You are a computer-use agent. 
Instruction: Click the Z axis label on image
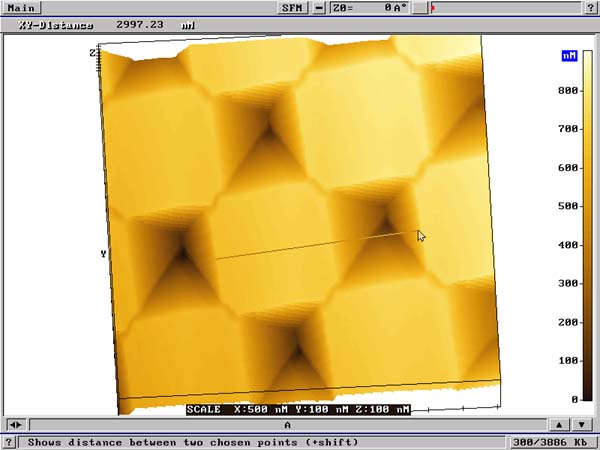pyautogui.click(x=92, y=52)
